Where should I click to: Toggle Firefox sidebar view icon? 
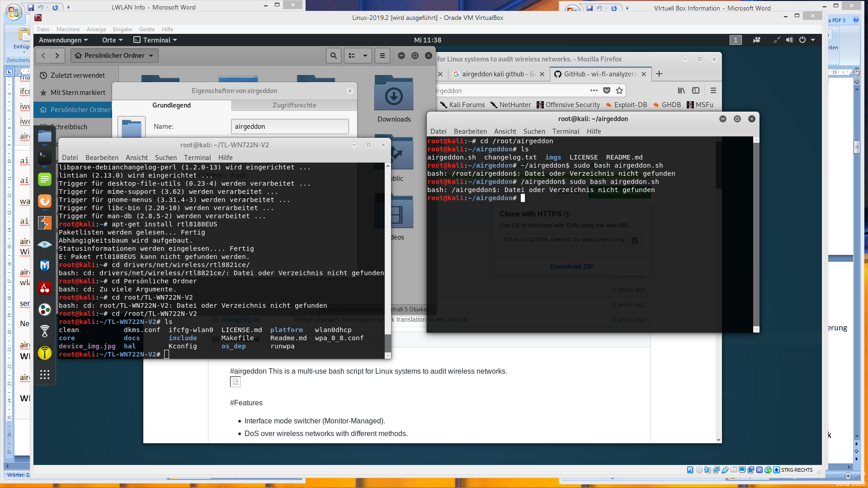696,90
